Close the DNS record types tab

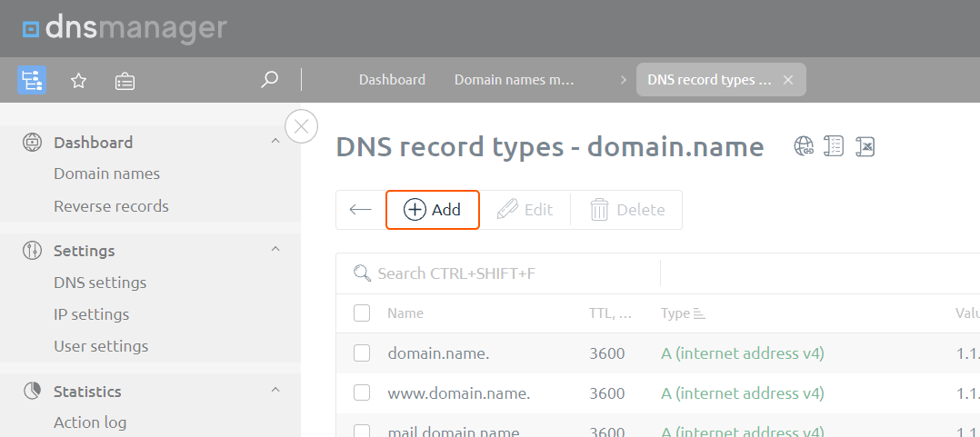(788, 80)
